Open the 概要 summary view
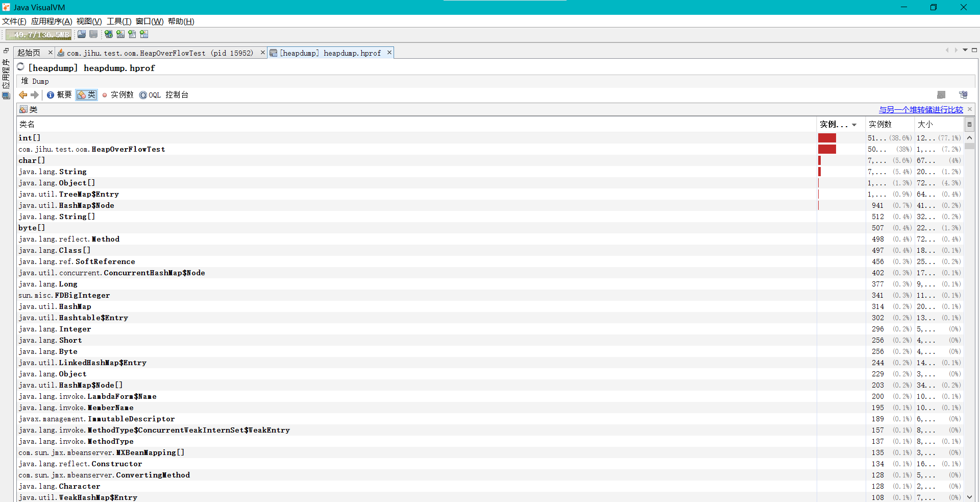The width and height of the screenshot is (980, 502). 59,95
